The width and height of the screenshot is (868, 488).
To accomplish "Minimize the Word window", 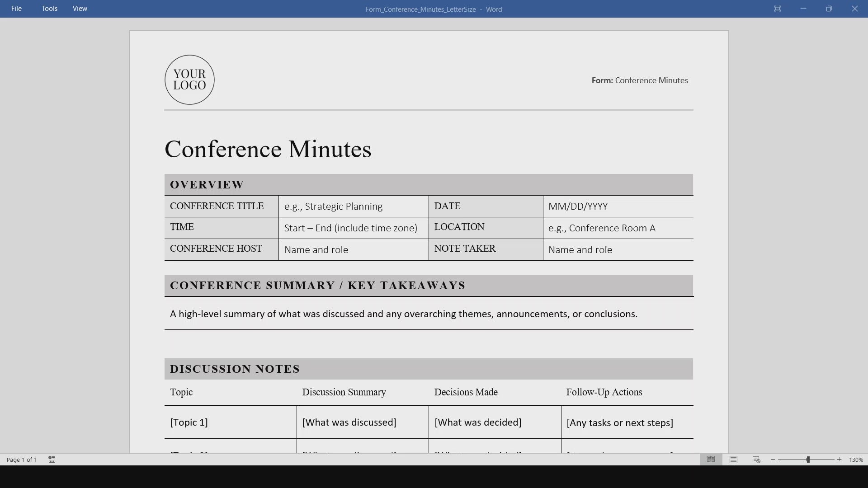I will [x=803, y=9].
